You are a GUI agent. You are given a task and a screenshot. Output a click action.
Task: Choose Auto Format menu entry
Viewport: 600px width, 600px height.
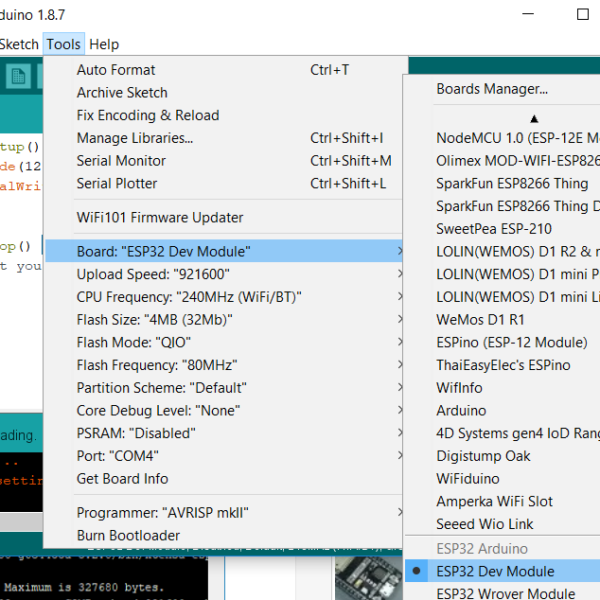(x=223, y=70)
